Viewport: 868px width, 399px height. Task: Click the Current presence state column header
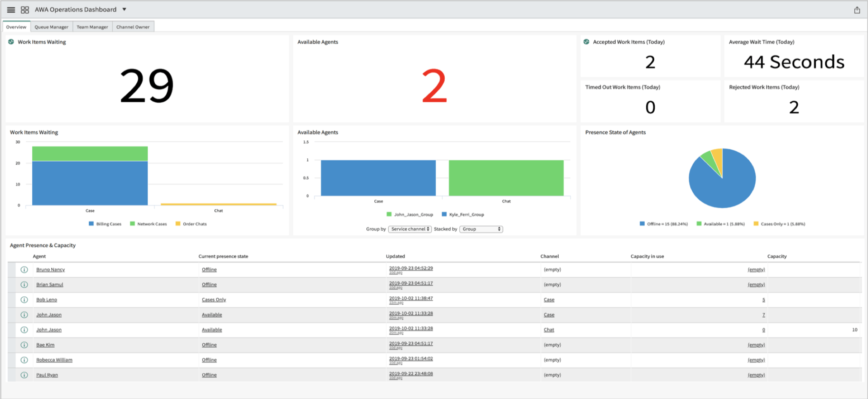223,256
